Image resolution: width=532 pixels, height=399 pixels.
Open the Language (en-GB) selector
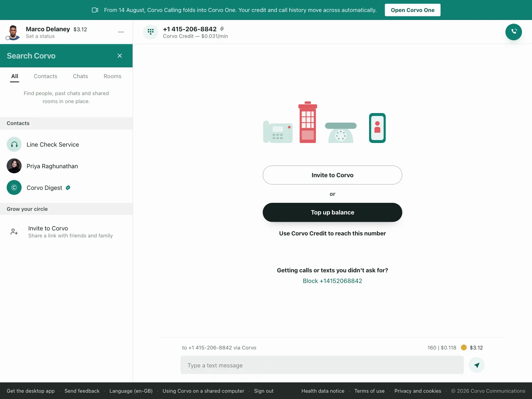point(131,391)
